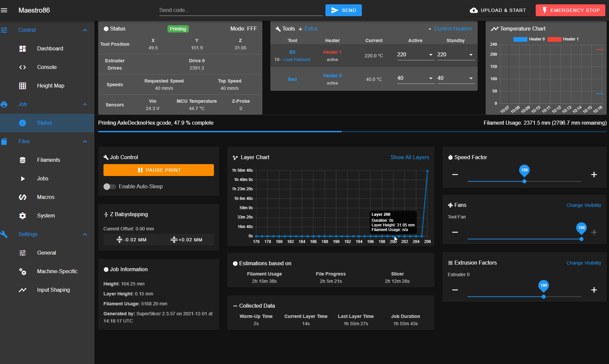
Task: Click the Extruder 0 slider handle
Action: [544, 297]
